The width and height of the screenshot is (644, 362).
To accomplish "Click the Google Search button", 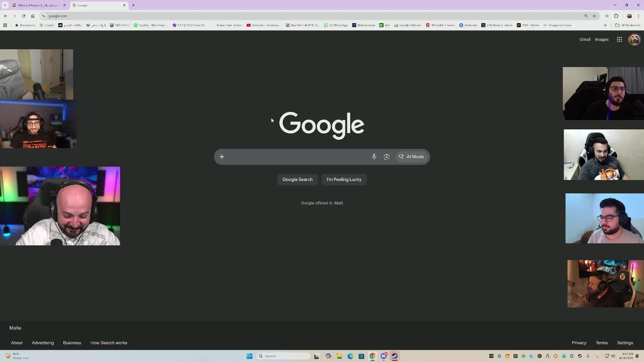I will click(x=297, y=179).
